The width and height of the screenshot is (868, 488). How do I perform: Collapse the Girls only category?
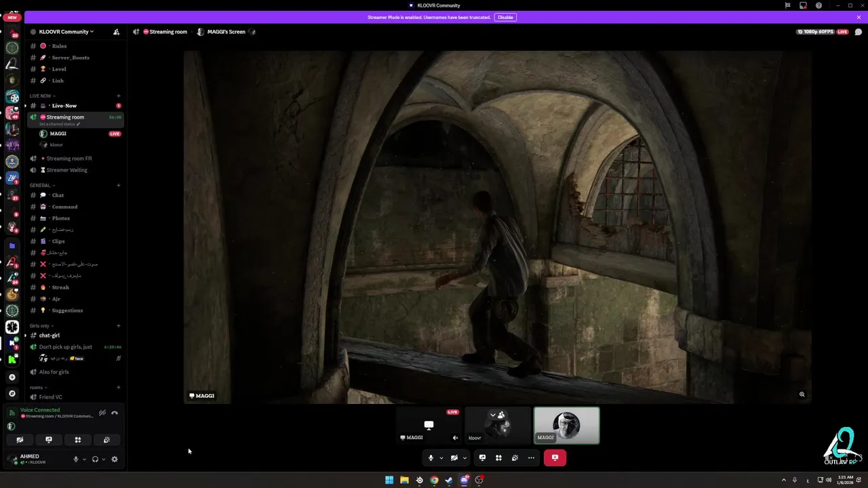(x=41, y=326)
